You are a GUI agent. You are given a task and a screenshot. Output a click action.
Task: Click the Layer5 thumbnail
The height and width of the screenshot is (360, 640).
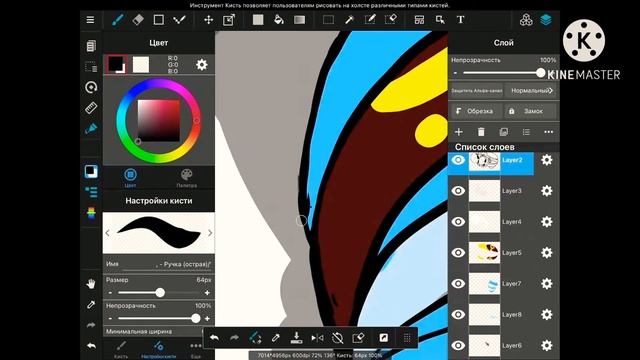click(484, 253)
